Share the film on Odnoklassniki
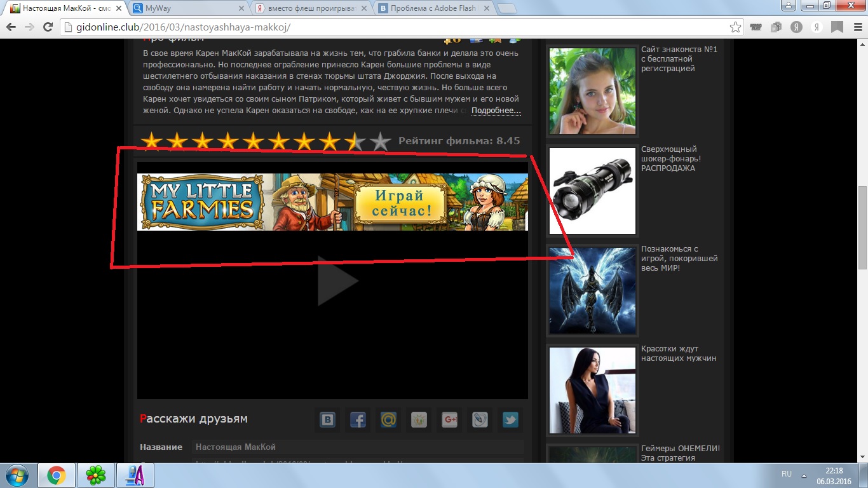This screenshot has width=868, height=488. 419,419
